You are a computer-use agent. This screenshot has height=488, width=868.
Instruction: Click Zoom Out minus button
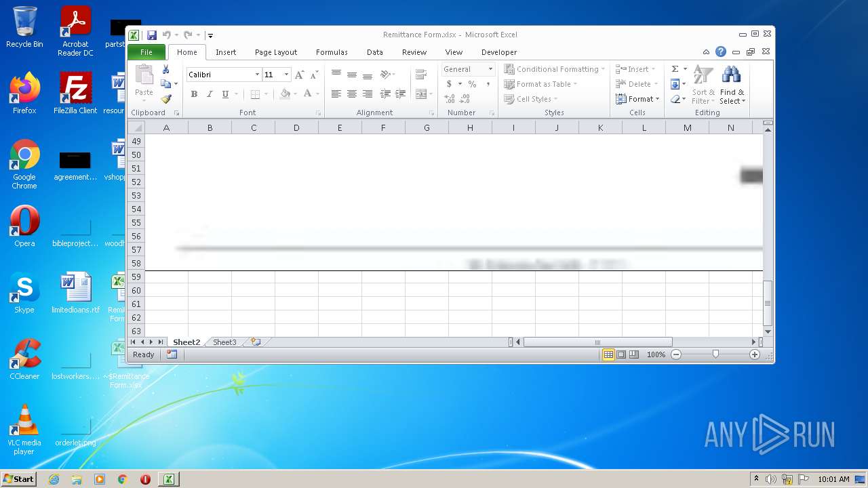(676, 354)
